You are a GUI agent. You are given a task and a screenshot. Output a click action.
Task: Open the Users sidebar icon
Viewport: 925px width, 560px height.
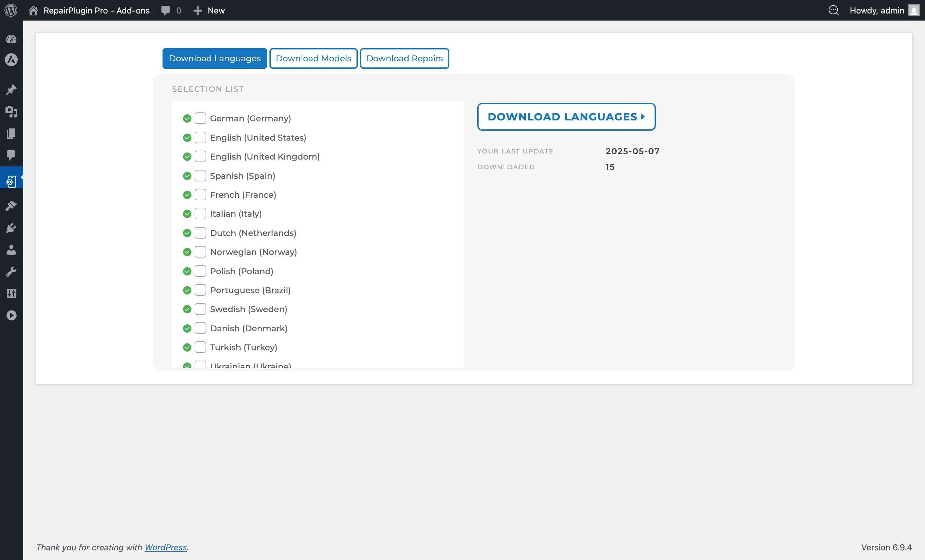pos(11,250)
